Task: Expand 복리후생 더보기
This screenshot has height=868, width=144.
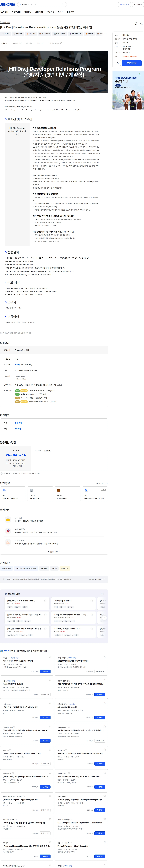Action: pyautogui.click(x=54, y=552)
